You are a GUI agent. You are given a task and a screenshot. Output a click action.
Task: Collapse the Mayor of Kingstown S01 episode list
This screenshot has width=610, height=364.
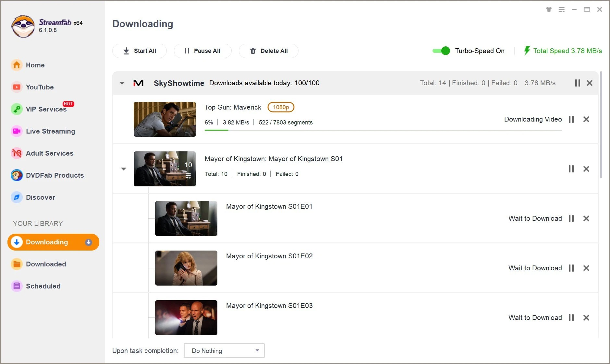[x=123, y=169]
